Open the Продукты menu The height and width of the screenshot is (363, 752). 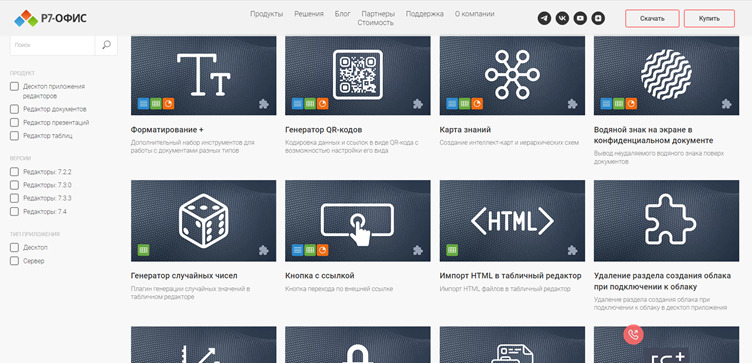coord(267,14)
